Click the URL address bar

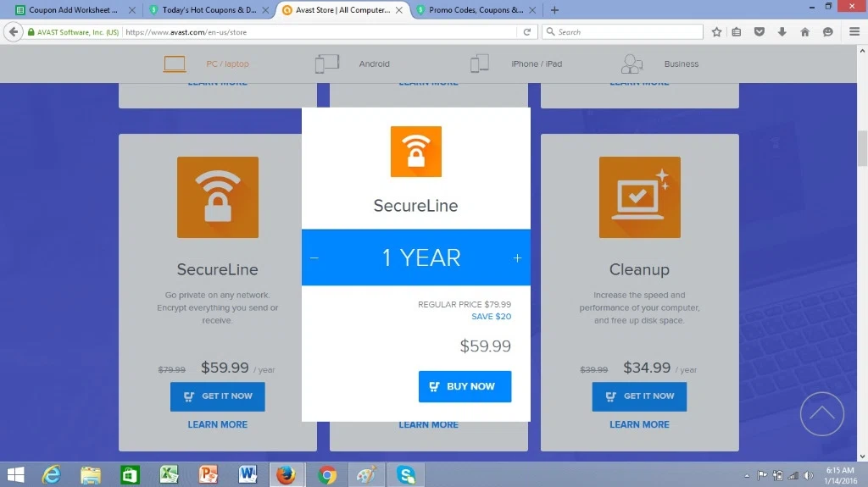(321, 32)
